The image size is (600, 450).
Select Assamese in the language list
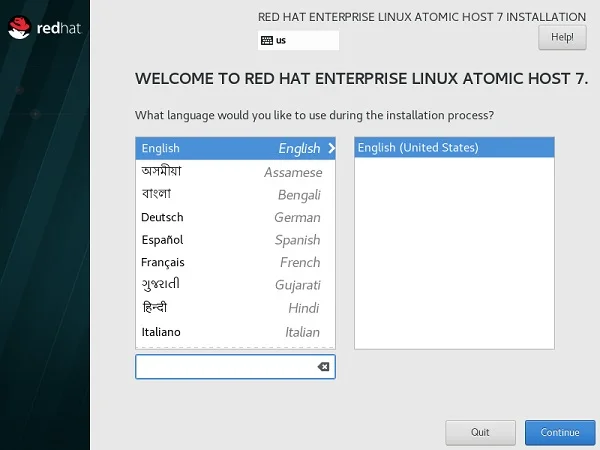tap(235, 172)
